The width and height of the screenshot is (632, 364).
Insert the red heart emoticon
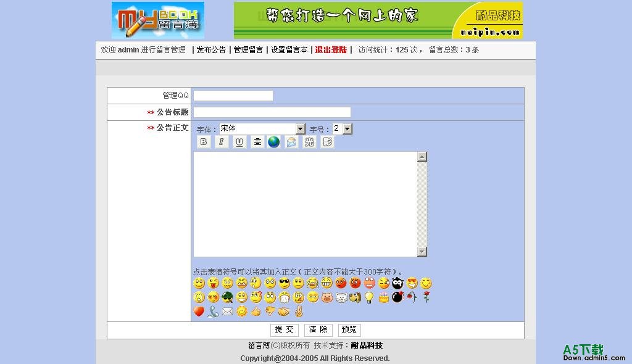[x=199, y=312]
